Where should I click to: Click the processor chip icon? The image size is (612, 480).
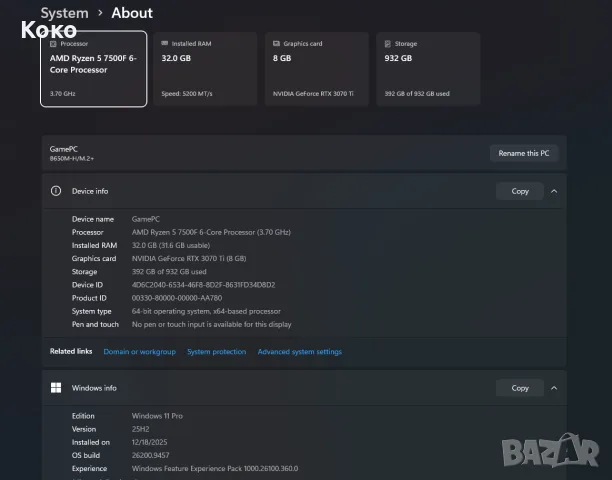coord(53,44)
